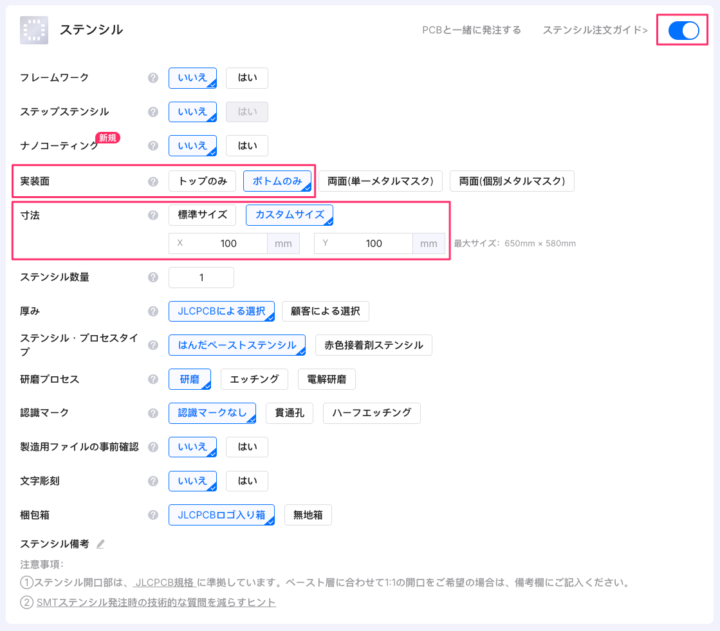Select トップのみ for mounting side

202,181
